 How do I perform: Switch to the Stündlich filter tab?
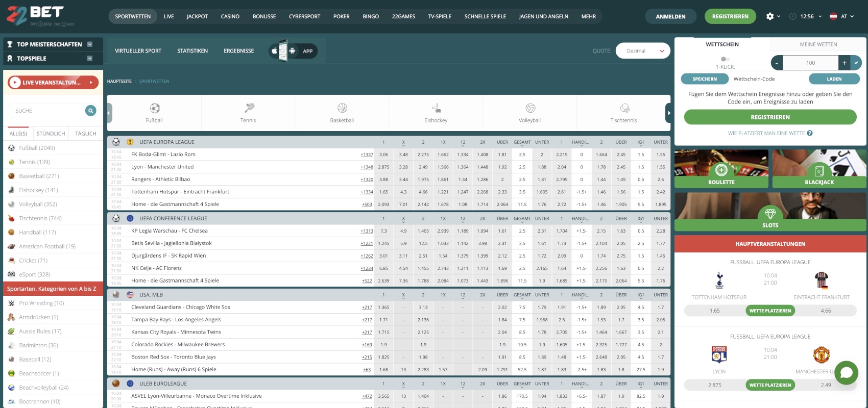(51, 134)
